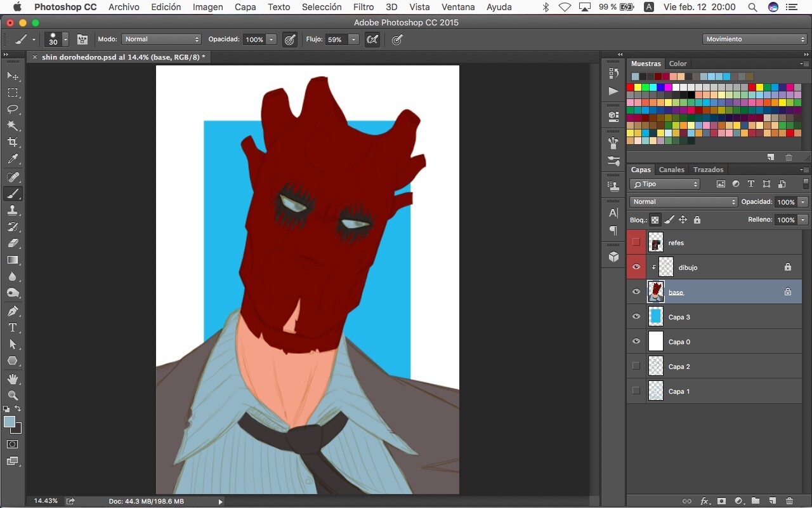Open the layer Opacidad dropdown arrow
The width and height of the screenshot is (812, 508).
click(803, 202)
